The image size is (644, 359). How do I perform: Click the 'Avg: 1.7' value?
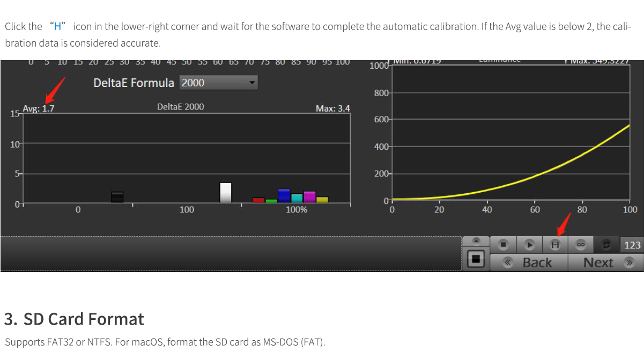coord(39,108)
